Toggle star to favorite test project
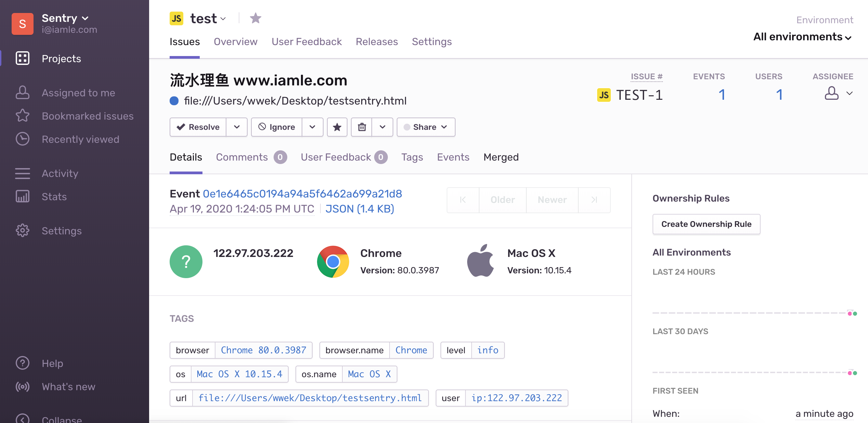868x423 pixels. (x=255, y=18)
